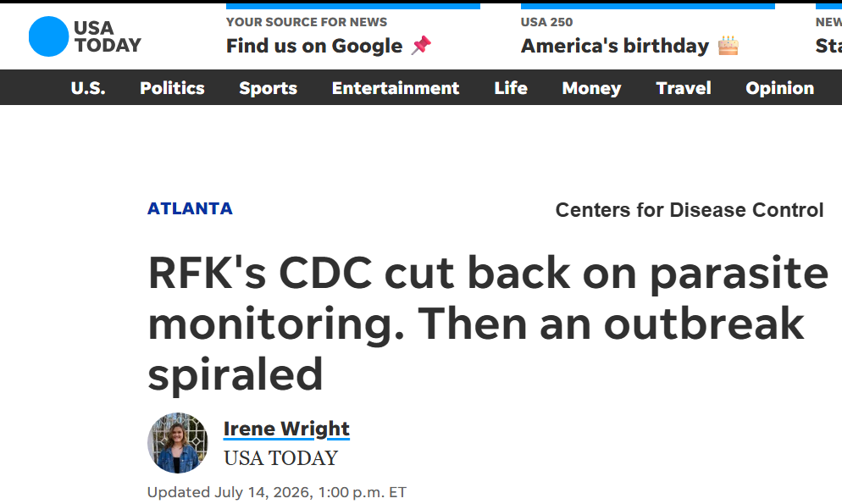Open the U.S. section
This screenshot has height=504, width=842.
click(x=88, y=88)
